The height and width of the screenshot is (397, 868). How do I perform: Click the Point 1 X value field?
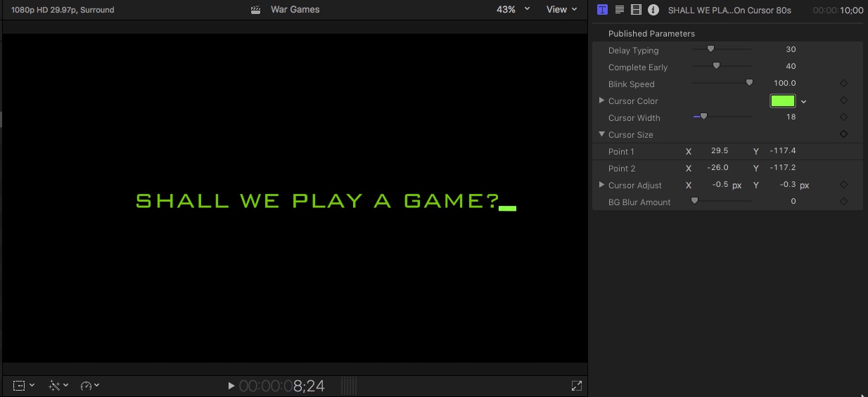719,151
